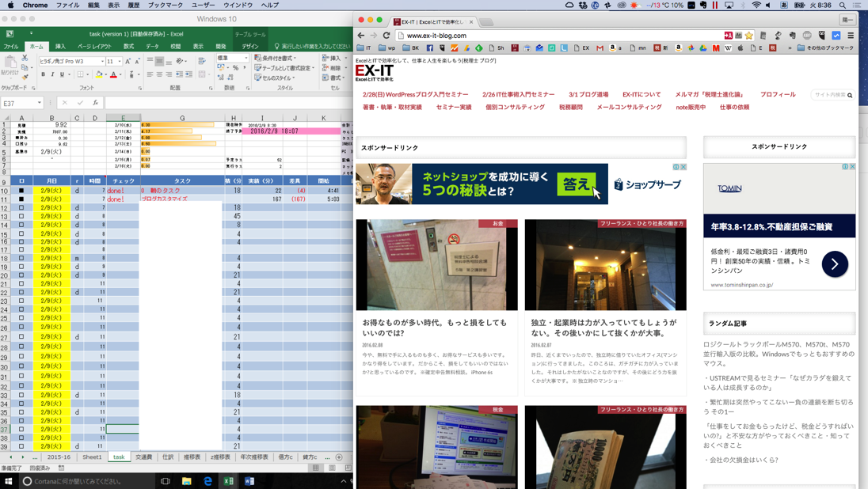This screenshot has width=868, height=489.
Task: Toggle the checkbox in Excel row 11
Action: 21,199
